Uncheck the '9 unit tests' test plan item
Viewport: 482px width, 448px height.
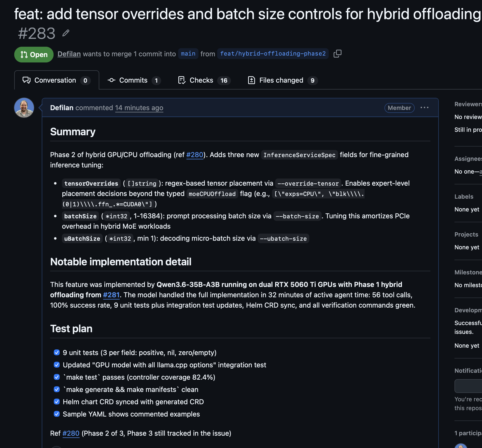[x=57, y=352]
